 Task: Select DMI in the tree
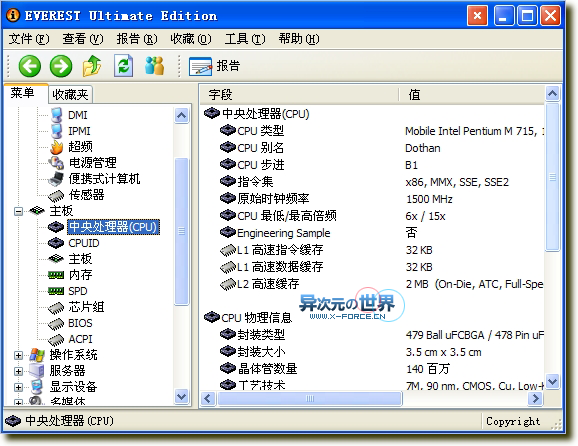78,115
